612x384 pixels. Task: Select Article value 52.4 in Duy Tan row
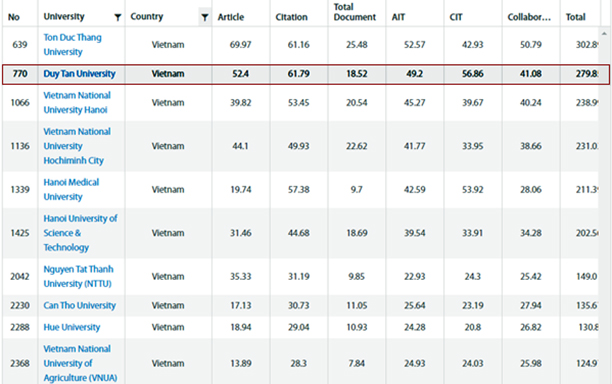(240, 74)
